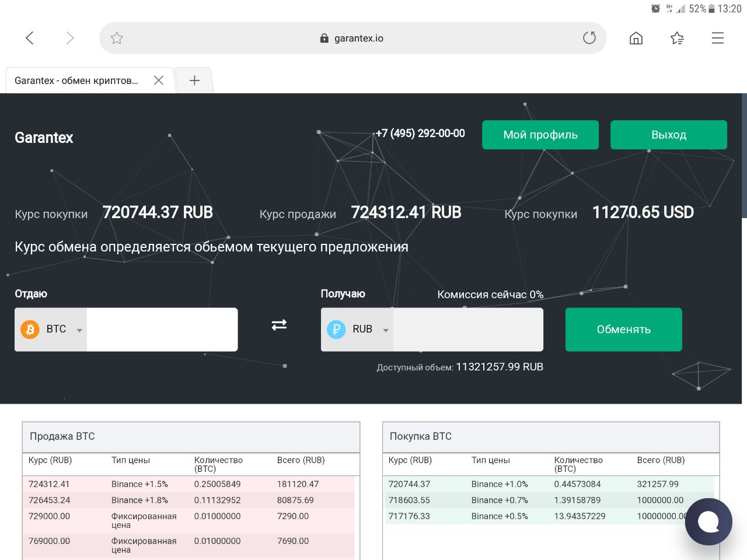Open the chat support bubble
Viewport: 747px width, 560px height.
coord(708,521)
